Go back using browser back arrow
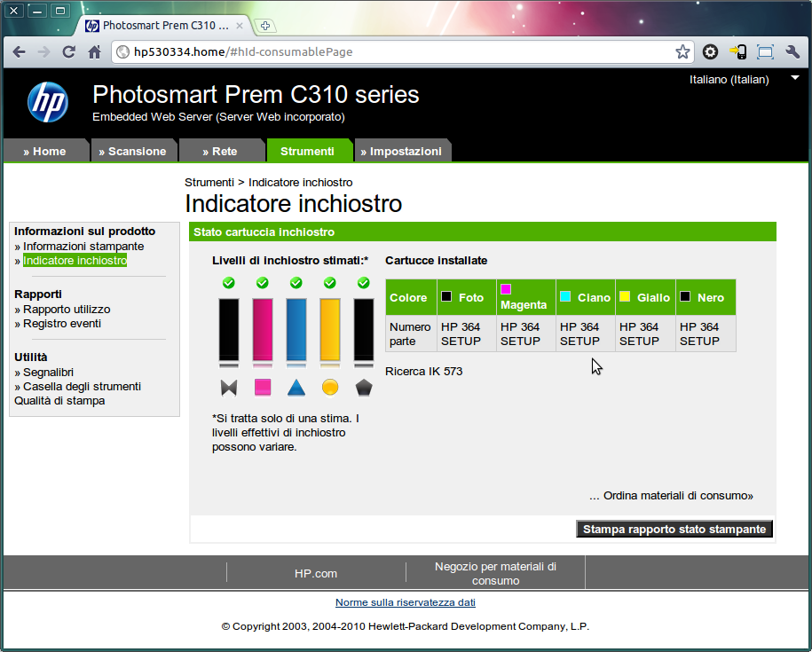The image size is (812, 652). [20, 51]
